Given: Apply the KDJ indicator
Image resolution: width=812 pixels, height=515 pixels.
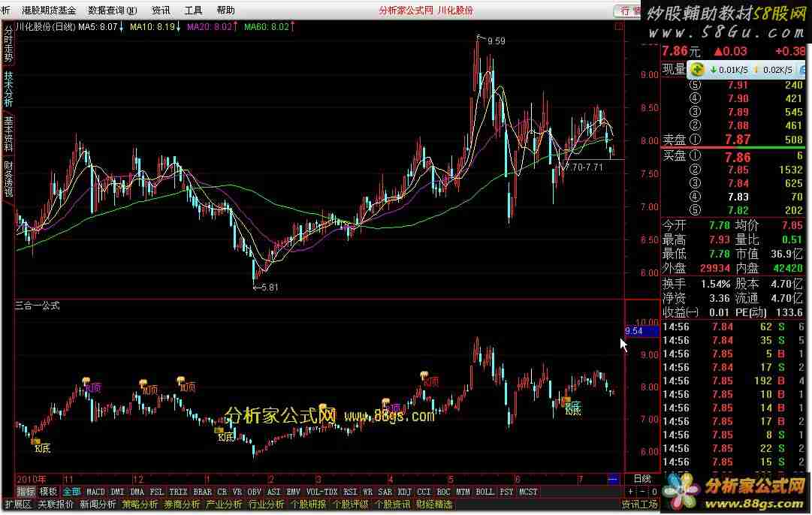Looking at the screenshot, I should coord(405,492).
